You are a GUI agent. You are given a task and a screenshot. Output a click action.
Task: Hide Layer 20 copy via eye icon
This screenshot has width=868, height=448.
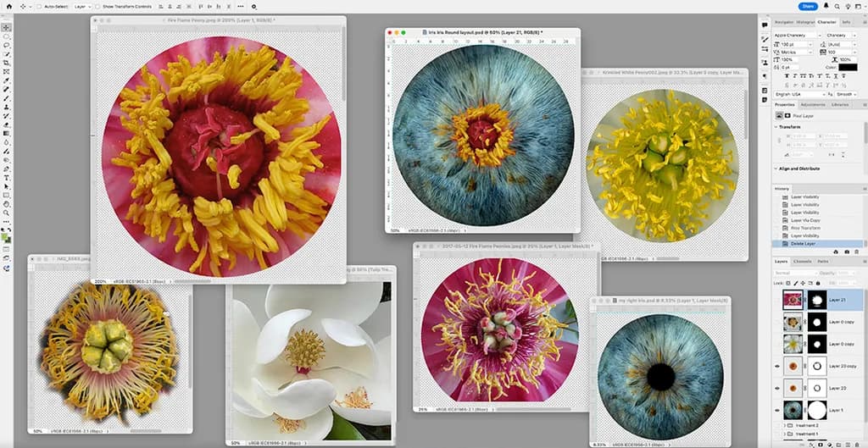click(778, 366)
